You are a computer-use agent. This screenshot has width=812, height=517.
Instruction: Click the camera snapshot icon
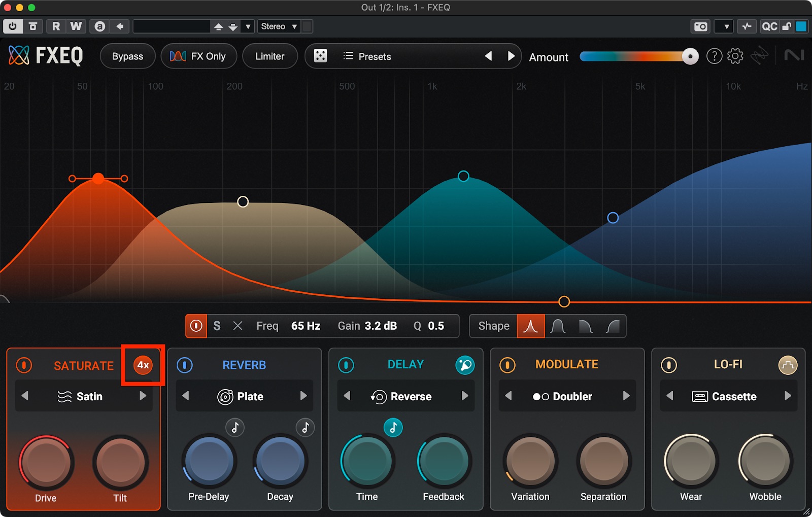pyautogui.click(x=701, y=26)
